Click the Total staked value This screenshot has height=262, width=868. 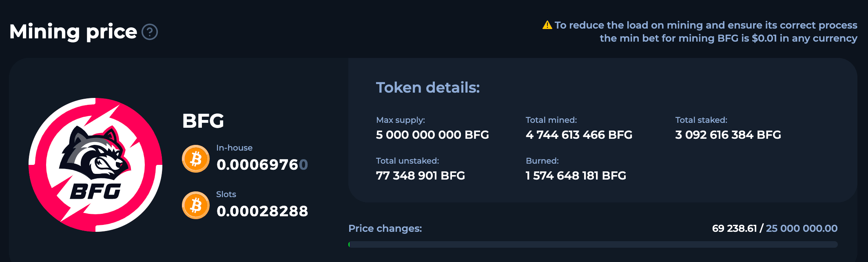tap(728, 135)
